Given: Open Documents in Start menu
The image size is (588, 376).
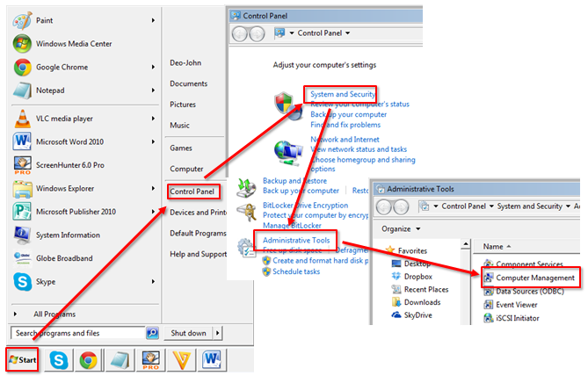Looking at the screenshot, I should coord(189,83).
